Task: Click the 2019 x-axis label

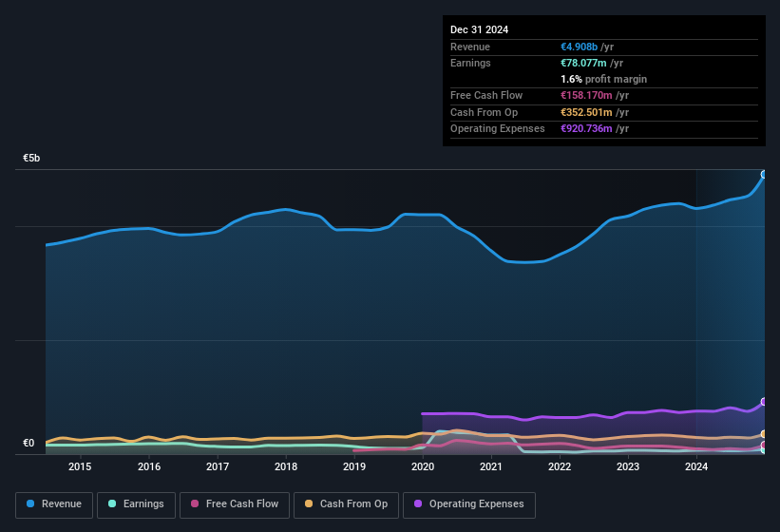Action: click(x=354, y=466)
